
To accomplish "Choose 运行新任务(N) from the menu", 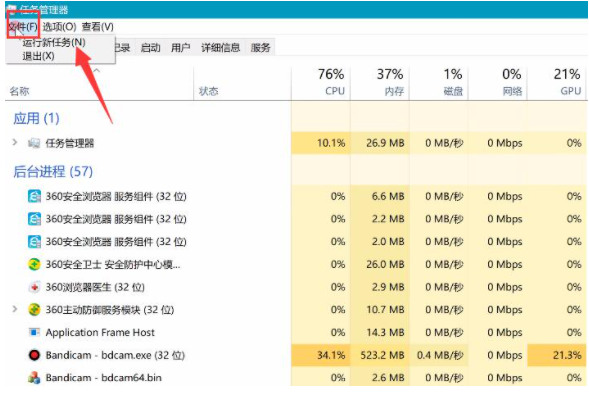I will [x=54, y=42].
